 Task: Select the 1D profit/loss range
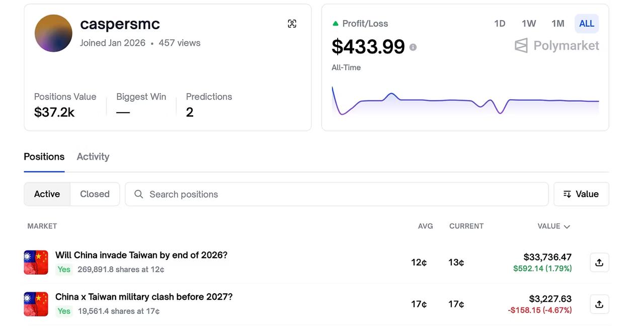[499, 24]
